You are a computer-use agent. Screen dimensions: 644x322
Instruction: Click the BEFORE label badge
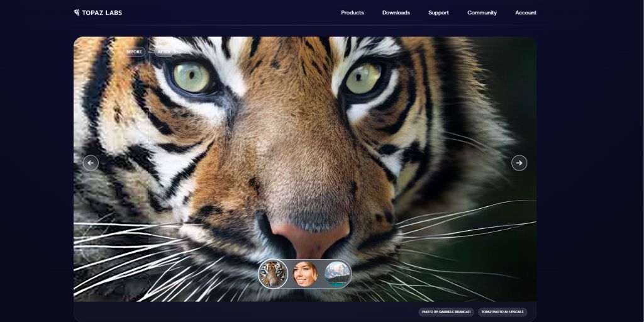pos(135,52)
